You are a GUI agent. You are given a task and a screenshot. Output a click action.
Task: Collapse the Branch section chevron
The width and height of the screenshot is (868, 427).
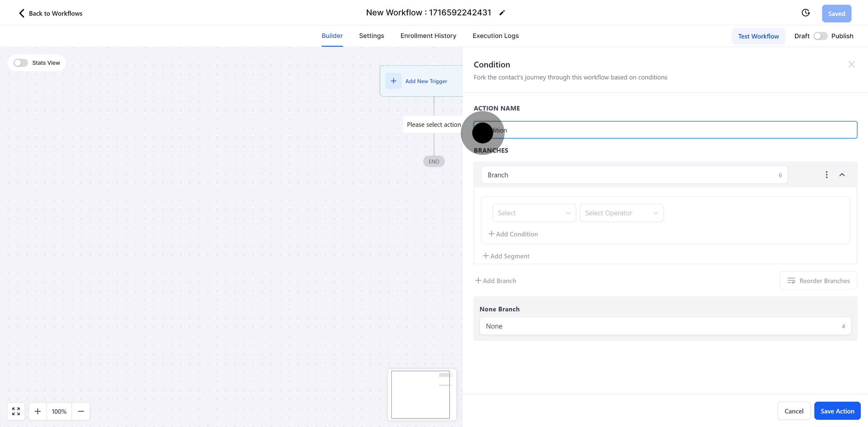(x=842, y=174)
